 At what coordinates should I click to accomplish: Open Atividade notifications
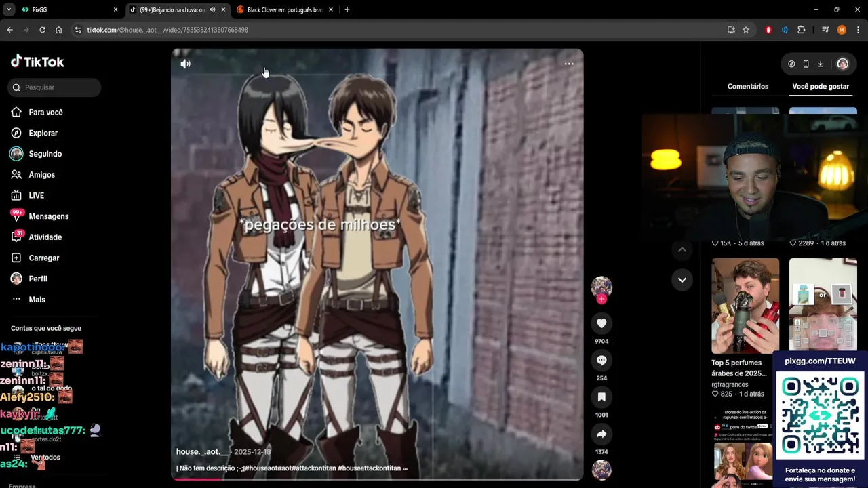pyautogui.click(x=45, y=237)
